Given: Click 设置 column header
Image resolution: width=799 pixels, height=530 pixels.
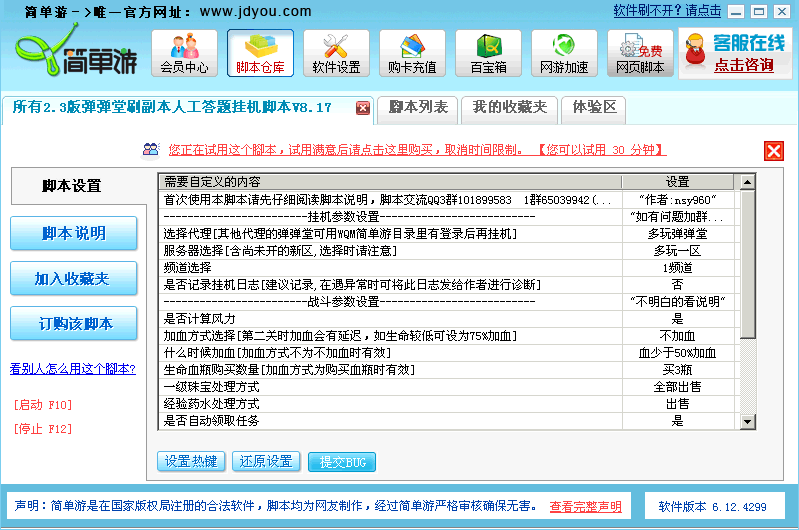Looking at the screenshot, I should [677, 181].
